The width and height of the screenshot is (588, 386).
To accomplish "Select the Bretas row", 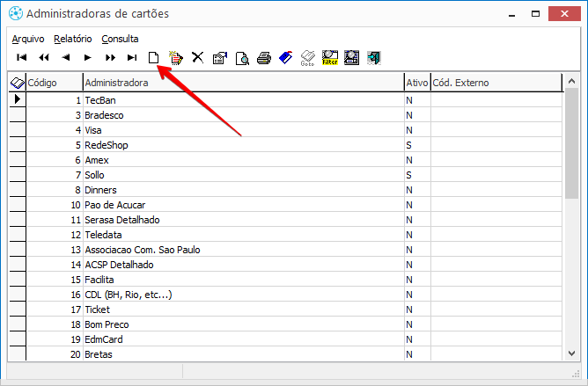I will coord(294,354).
